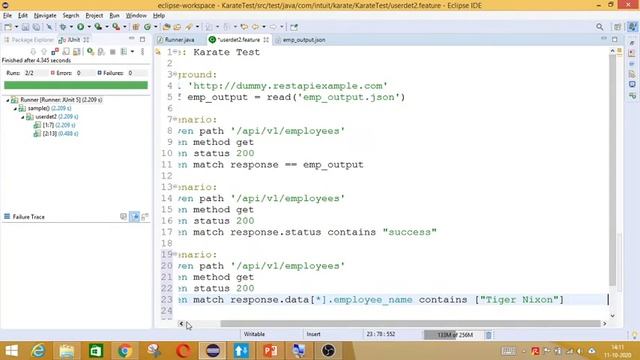Toggle Skip All Breakpoints icon
Screen dimensions: 640x360
click(49, 27)
